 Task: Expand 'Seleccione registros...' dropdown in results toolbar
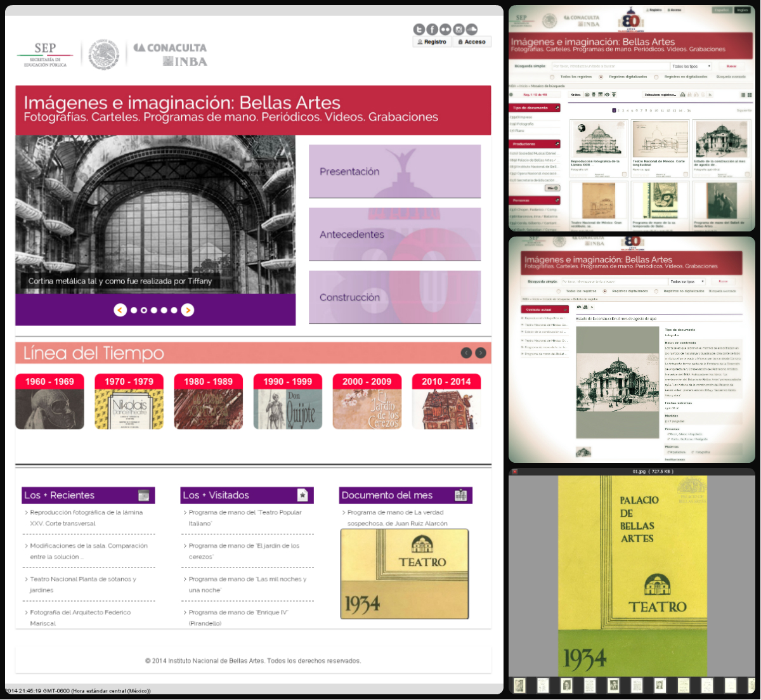click(x=661, y=94)
